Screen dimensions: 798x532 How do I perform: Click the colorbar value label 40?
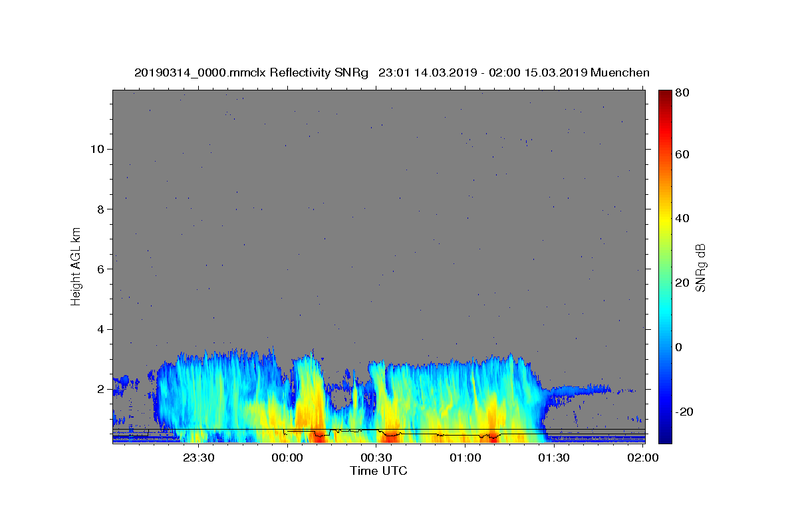coord(682,218)
